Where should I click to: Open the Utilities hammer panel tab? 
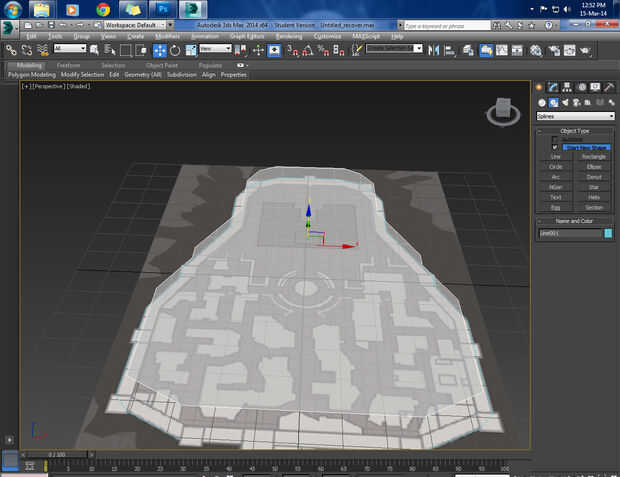(x=609, y=88)
